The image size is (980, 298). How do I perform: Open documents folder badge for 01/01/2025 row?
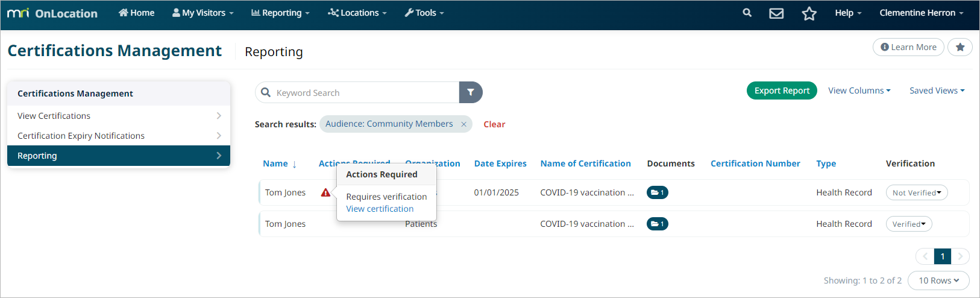coord(658,192)
